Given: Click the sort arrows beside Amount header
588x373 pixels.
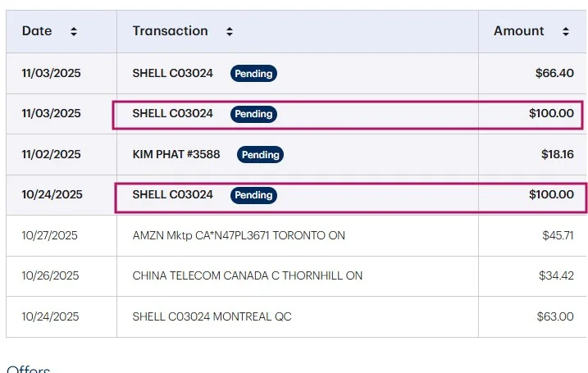Looking at the screenshot, I should [x=566, y=31].
